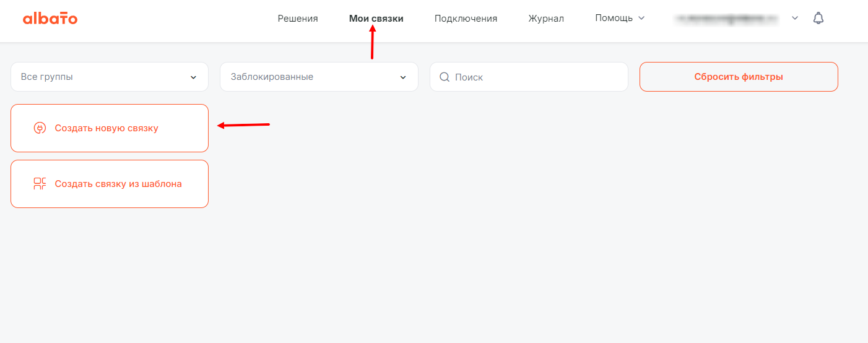Go to the Подключения section
The width and height of the screenshot is (868, 343).
466,19
